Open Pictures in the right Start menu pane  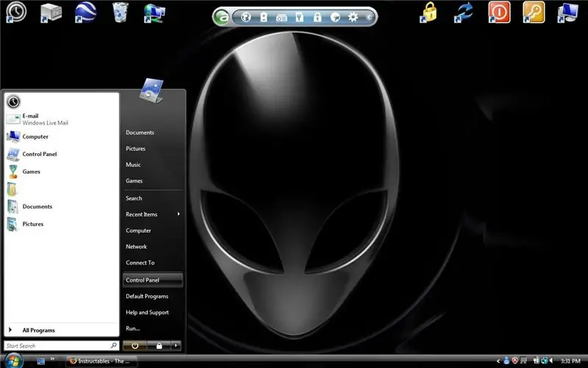(153, 149)
